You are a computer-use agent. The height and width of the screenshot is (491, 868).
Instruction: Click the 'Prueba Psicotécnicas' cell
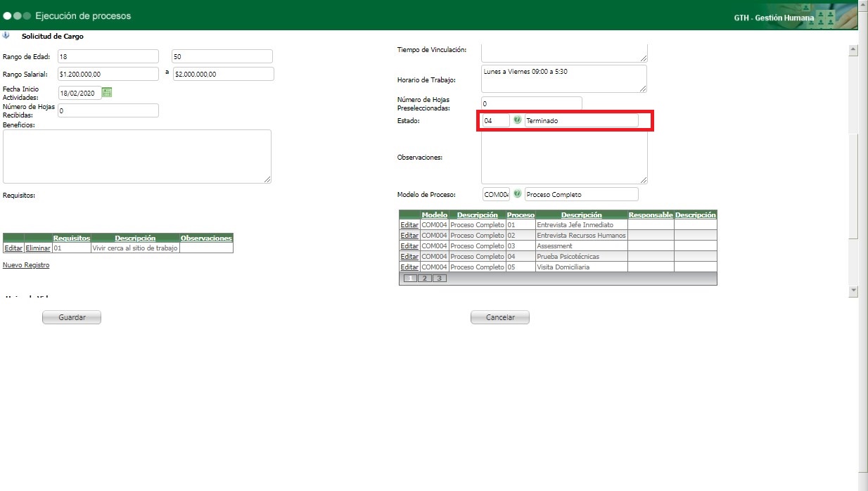581,257
